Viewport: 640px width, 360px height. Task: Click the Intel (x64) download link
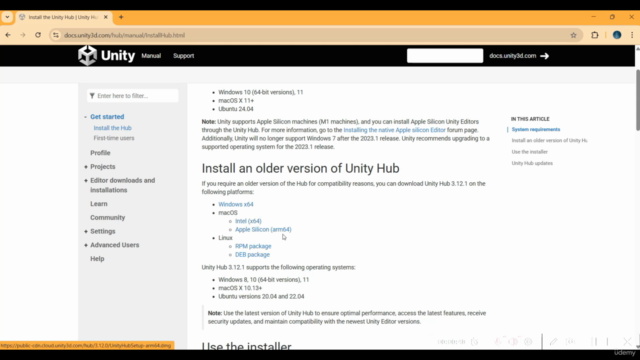point(248,221)
